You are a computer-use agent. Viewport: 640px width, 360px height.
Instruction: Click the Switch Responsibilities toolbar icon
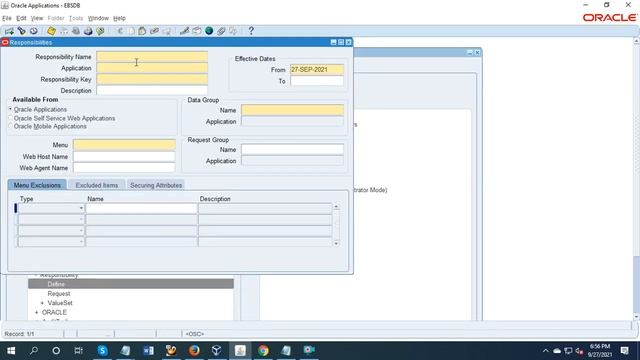[76, 31]
